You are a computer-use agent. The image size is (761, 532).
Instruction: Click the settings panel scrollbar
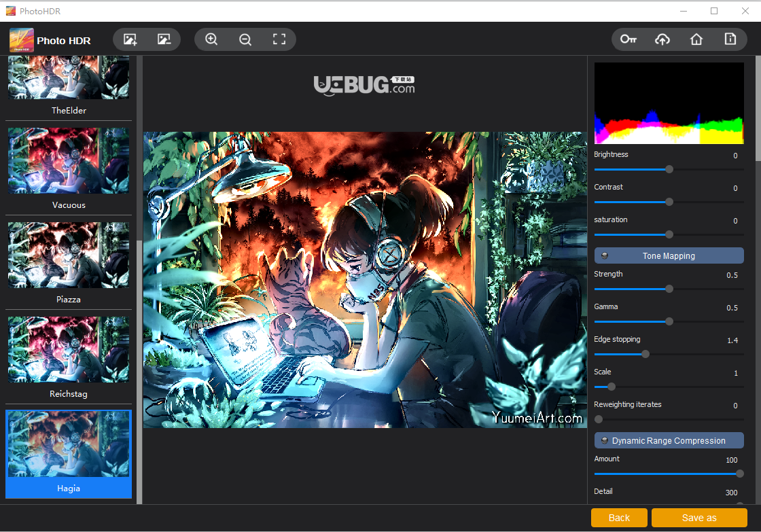tap(758, 108)
